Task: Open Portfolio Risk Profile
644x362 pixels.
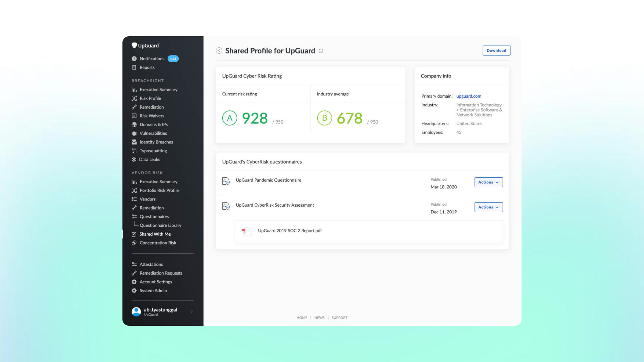Action: click(159, 190)
